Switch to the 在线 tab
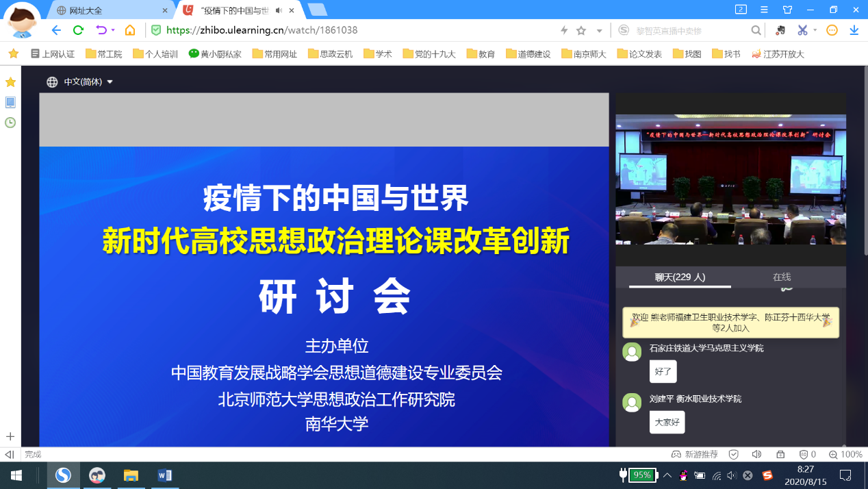Viewport: 868px width, 489px height. click(x=782, y=277)
